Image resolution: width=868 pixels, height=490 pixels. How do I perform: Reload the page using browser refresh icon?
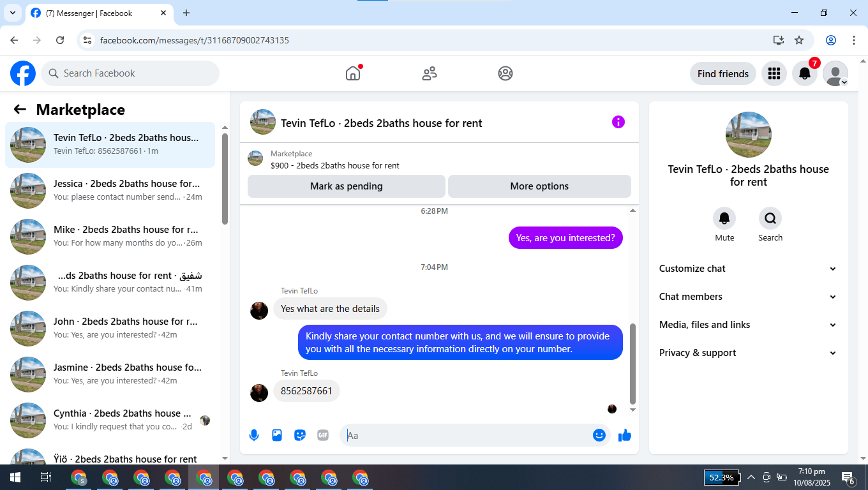pos(60,40)
